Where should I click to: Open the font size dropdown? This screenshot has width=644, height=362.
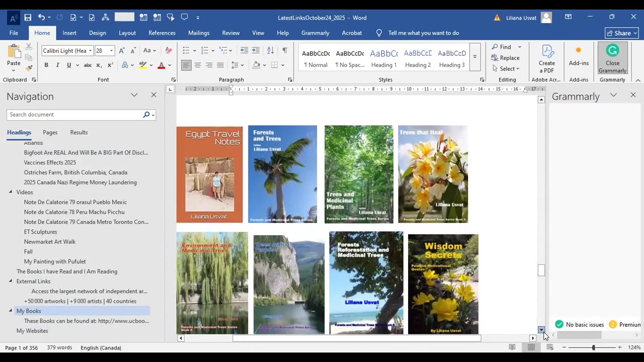(x=112, y=51)
